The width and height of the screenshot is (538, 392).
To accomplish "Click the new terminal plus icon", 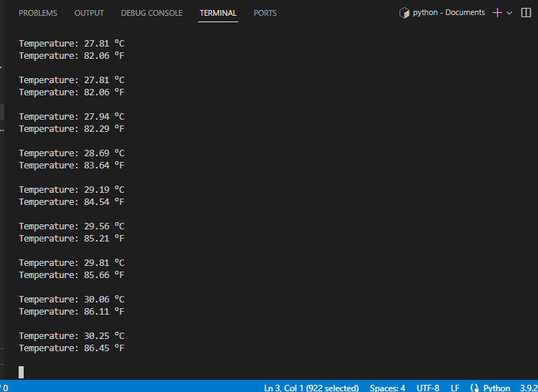I will point(498,13).
